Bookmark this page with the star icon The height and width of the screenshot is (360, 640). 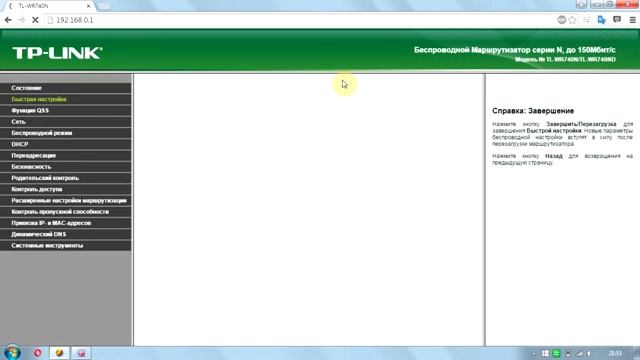point(572,20)
